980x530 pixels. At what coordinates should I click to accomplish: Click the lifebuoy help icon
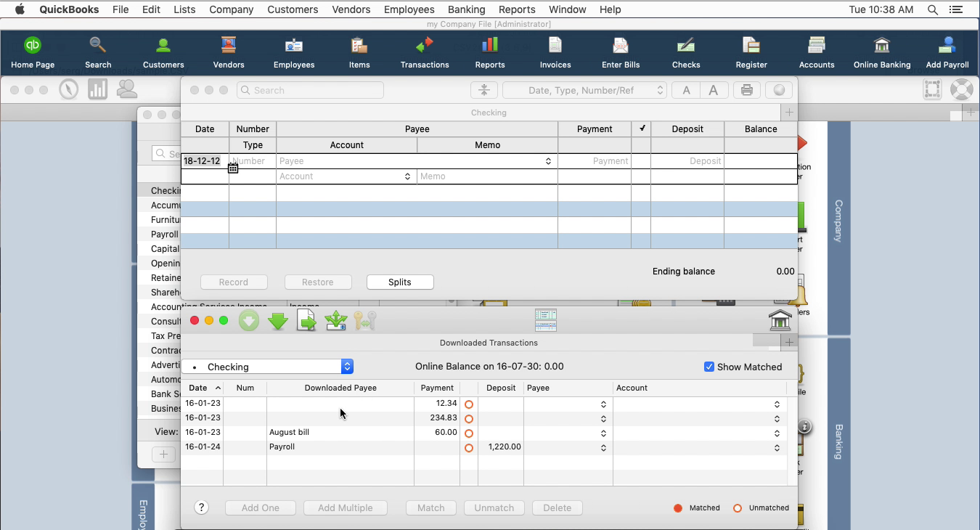[x=961, y=89]
